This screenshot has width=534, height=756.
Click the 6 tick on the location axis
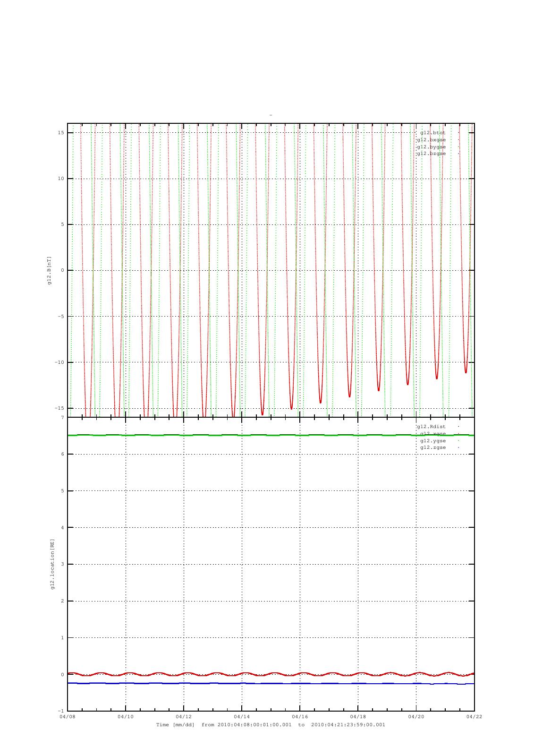coord(62,454)
